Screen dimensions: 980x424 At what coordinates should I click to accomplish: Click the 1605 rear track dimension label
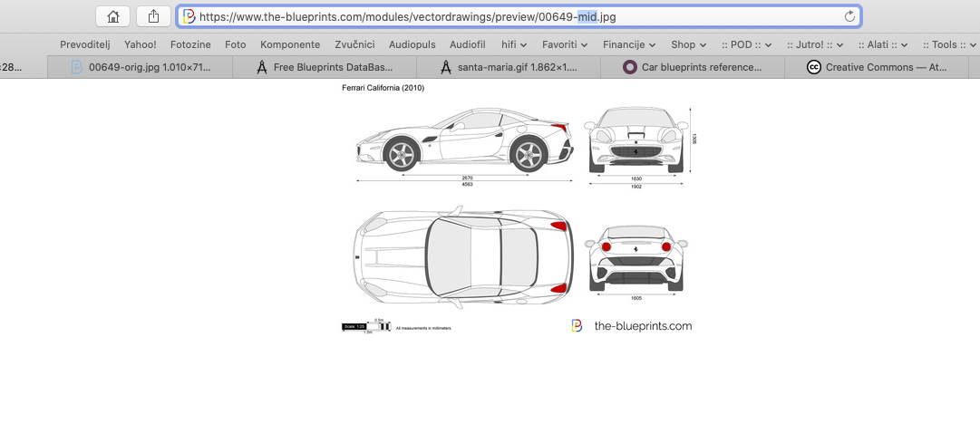tap(636, 298)
